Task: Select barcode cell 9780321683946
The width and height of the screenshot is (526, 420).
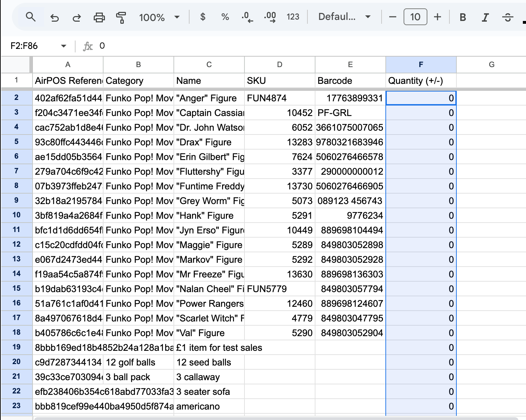Action: pyautogui.click(x=350, y=142)
